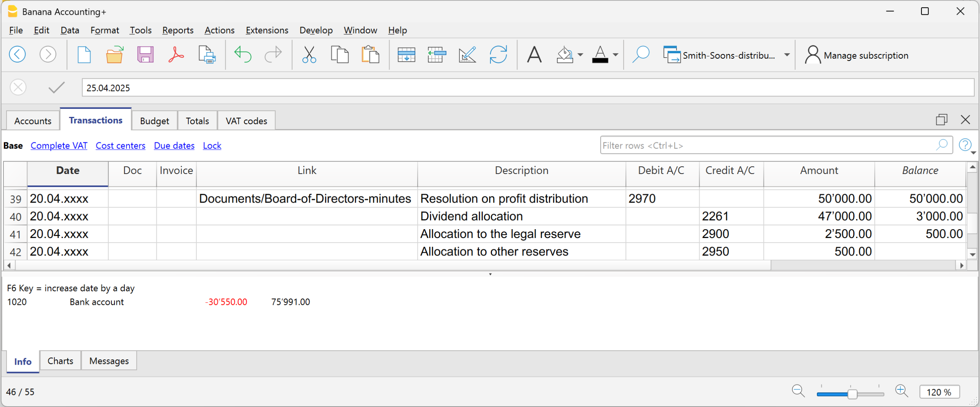Click the Manage subscription button
The height and width of the screenshot is (407, 980).
[857, 55]
